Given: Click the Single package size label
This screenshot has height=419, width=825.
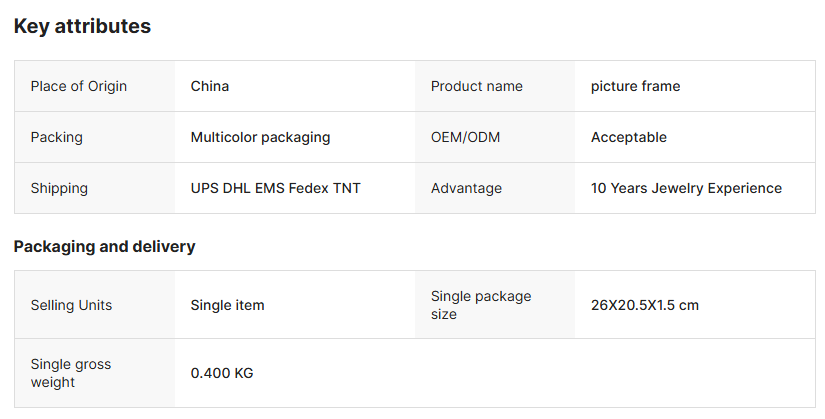Looking at the screenshot, I should pyautogui.click(x=481, y=305).
